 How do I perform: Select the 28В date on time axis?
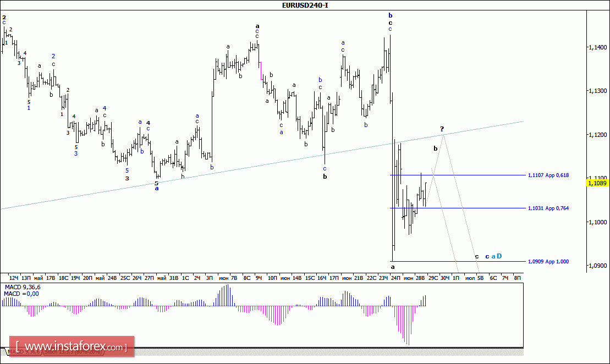point(420,278)
